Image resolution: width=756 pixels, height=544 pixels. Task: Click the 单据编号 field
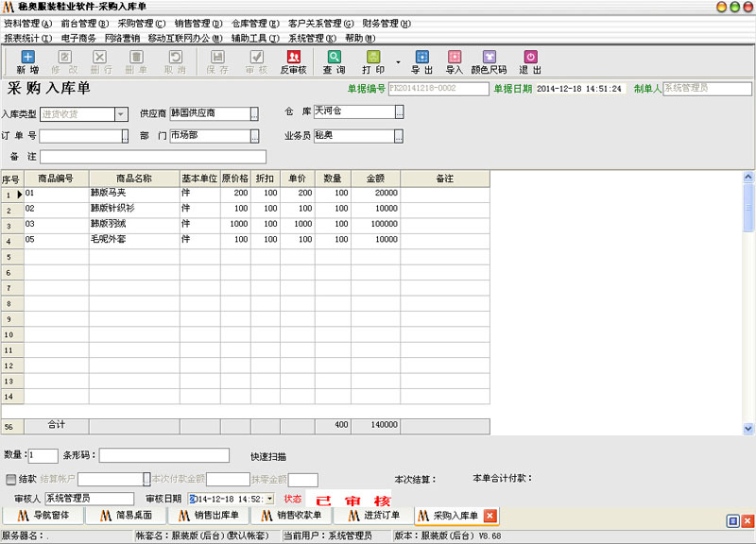[x=438, y=89]
